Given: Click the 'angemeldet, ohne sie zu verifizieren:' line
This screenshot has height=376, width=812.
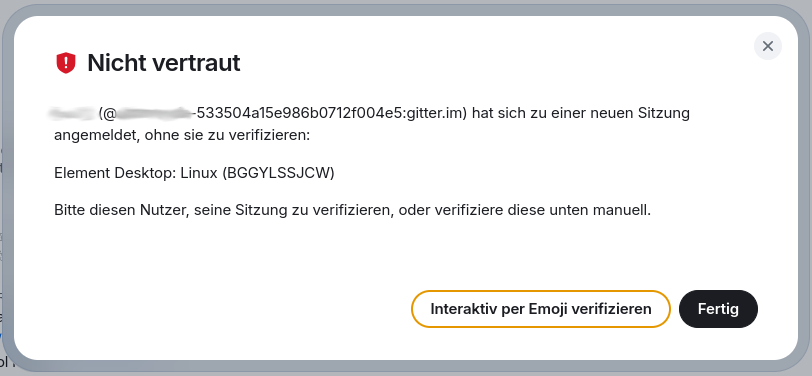Looking at the screenshot, I should point(182,136).
